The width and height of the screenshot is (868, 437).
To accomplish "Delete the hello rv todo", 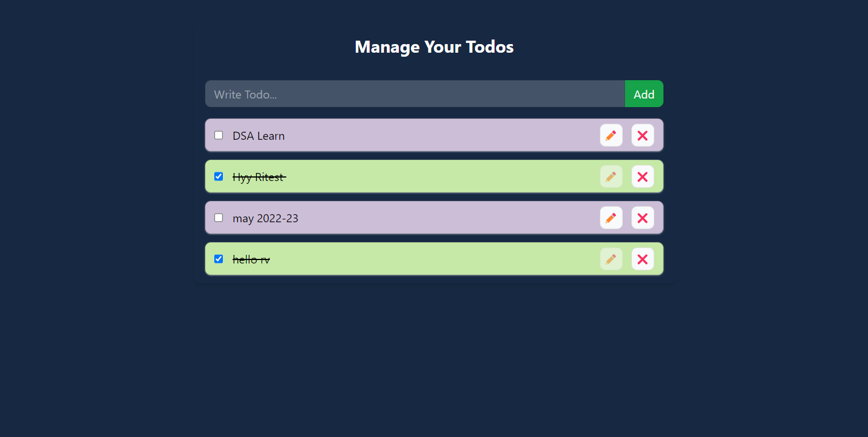I will point(642,259).
